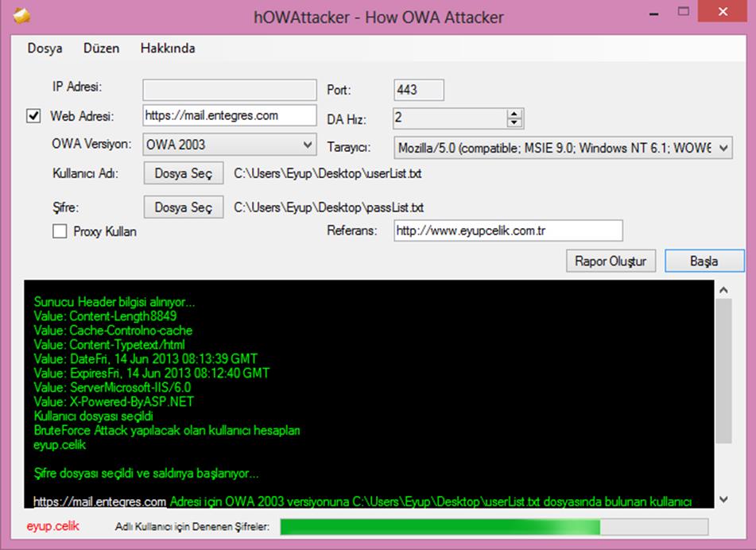Maximize the hOWAttacker window

point(683,12)
